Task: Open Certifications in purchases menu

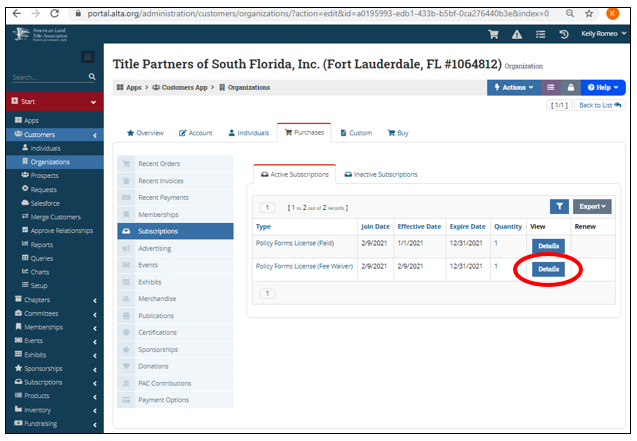Action: tap(176, 332)
